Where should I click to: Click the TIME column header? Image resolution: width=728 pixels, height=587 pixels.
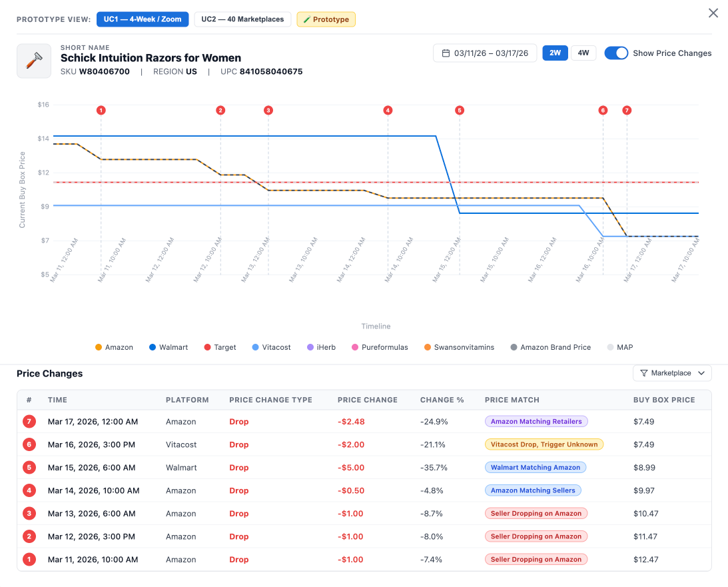click(x=57, y=400)
